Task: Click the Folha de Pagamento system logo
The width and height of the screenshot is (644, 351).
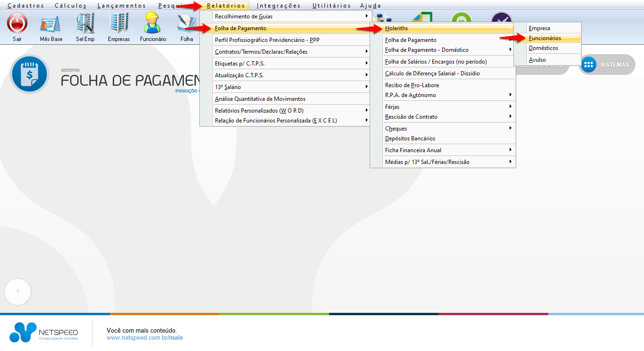Action: (29, 74)
